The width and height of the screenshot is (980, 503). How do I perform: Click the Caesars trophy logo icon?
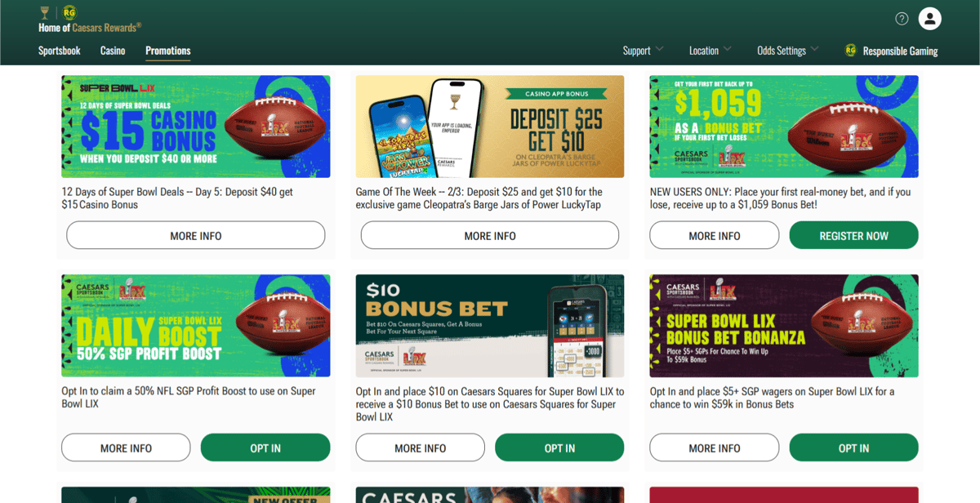[x=44, y=12]
